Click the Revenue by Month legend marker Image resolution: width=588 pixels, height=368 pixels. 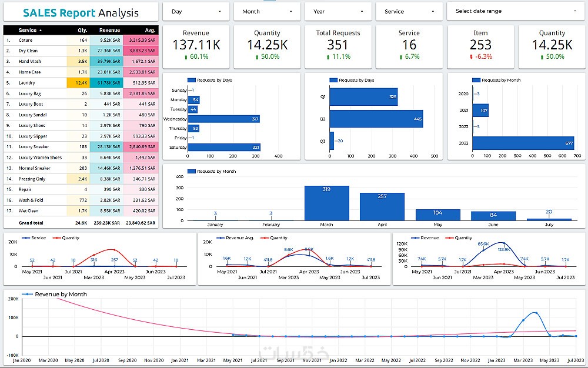click(x=28, y=294)
